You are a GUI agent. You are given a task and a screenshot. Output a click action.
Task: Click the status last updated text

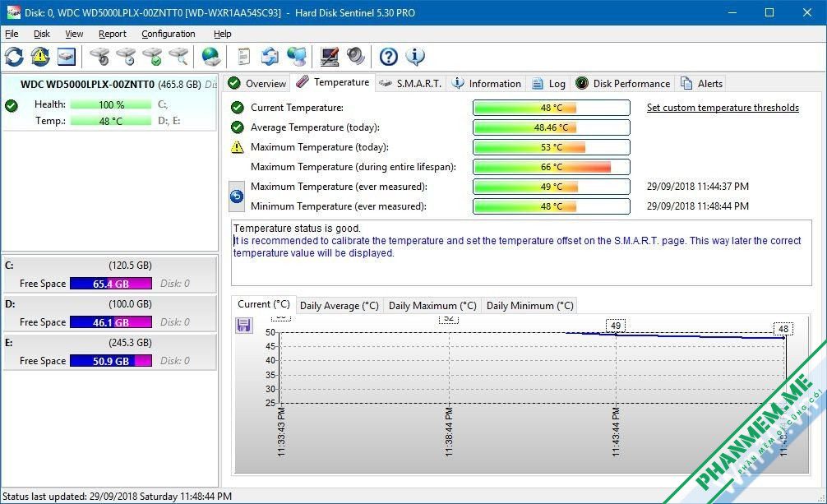117,496
